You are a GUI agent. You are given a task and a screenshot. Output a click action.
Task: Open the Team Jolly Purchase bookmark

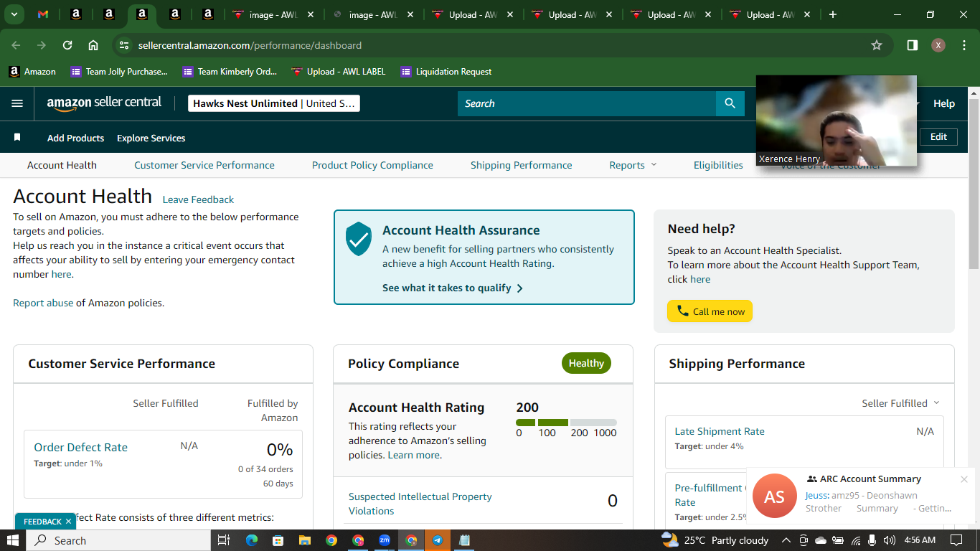(x=119, y=72)
